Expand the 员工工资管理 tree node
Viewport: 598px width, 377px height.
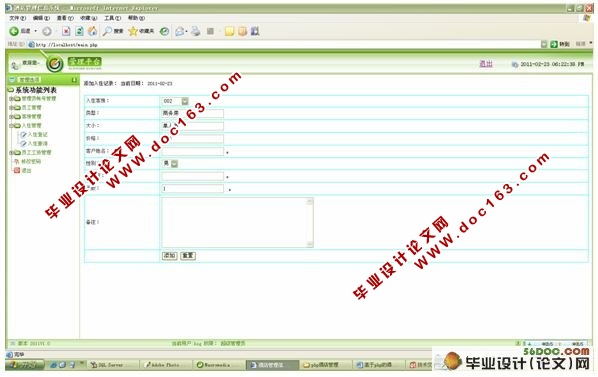[x=11, y=152]
